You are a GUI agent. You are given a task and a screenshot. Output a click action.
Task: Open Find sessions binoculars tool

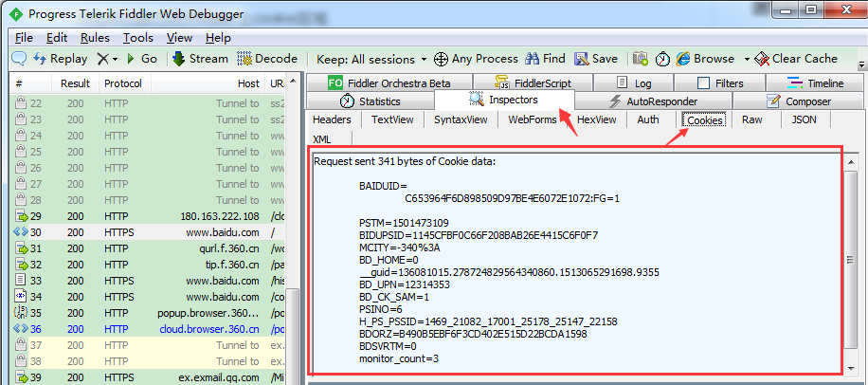tap(545, 59)
